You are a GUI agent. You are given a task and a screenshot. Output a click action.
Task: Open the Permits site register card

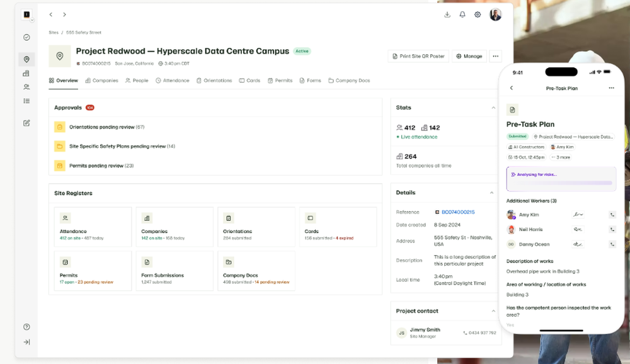click(93, 271)
